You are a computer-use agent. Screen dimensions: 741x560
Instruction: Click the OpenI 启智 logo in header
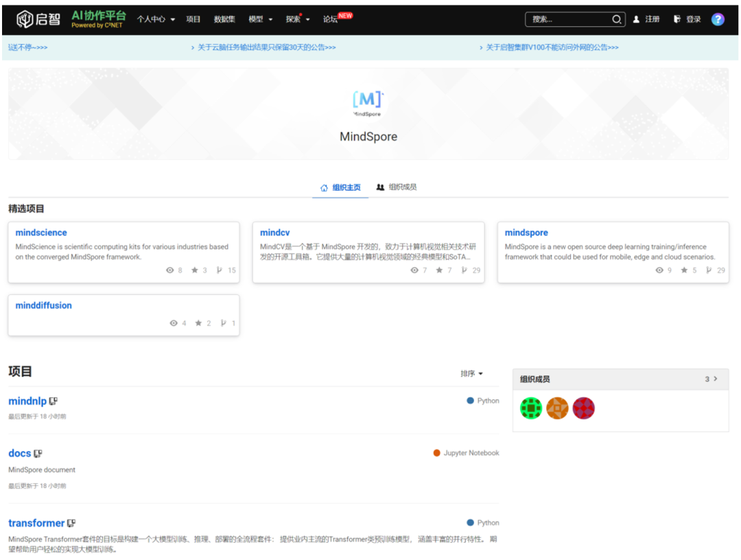38,19
